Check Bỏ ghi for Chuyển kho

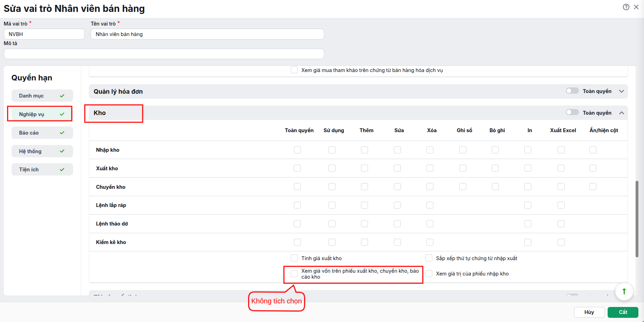tap(495, 187)
